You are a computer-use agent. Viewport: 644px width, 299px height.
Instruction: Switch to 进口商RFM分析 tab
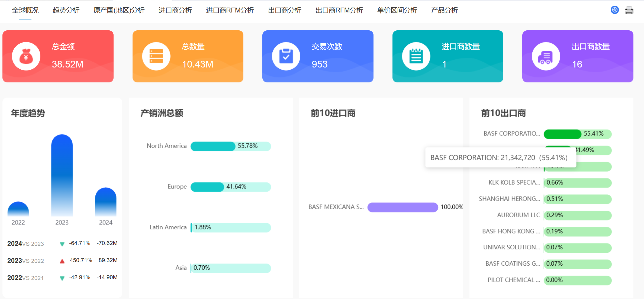pos(230,10)
